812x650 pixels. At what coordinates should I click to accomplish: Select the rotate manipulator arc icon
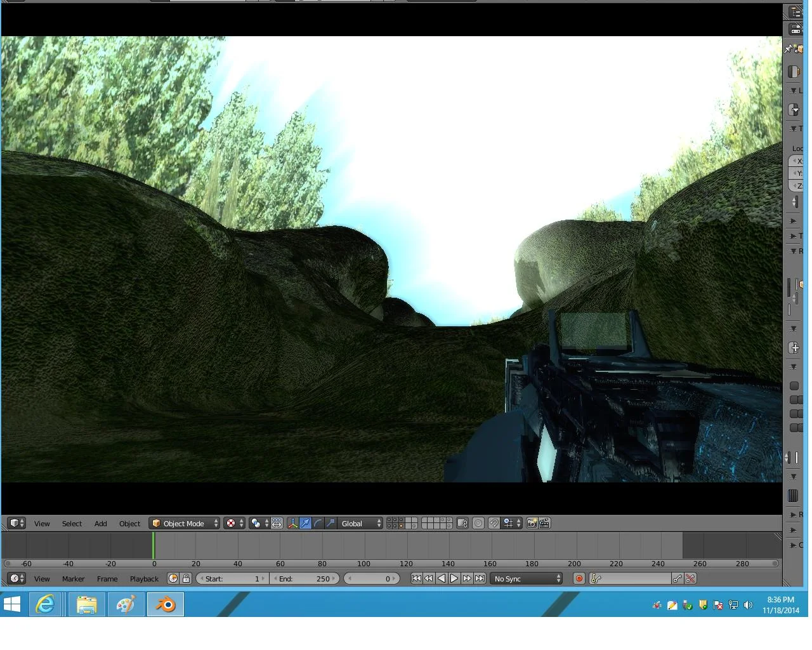pos(318,523)
